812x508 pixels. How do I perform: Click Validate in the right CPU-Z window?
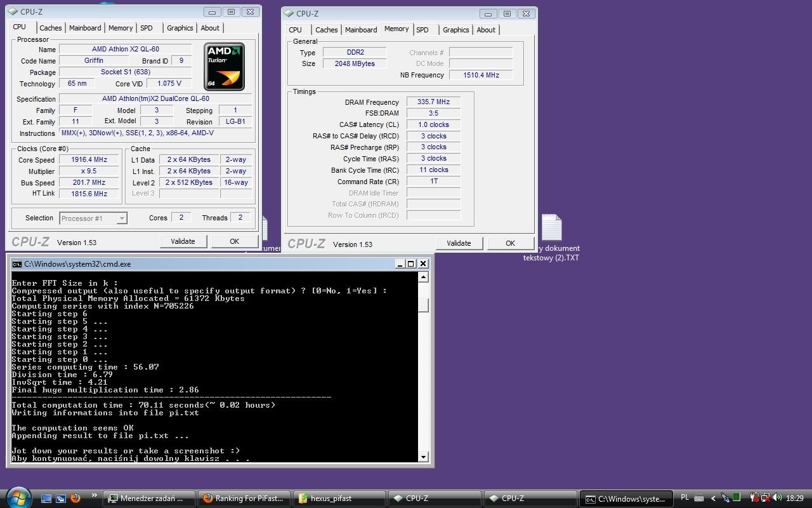tap(459, 243)
